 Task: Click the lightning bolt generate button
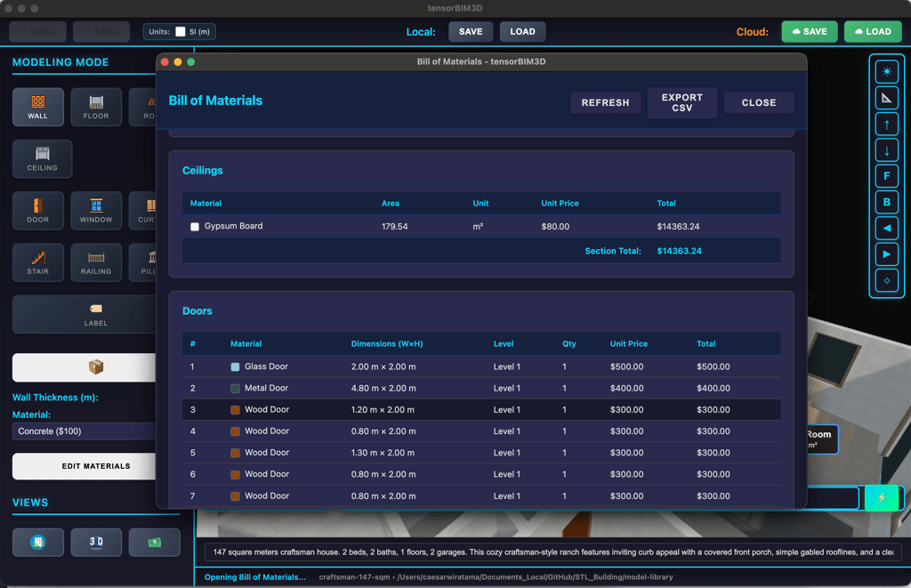pos(882,498)
